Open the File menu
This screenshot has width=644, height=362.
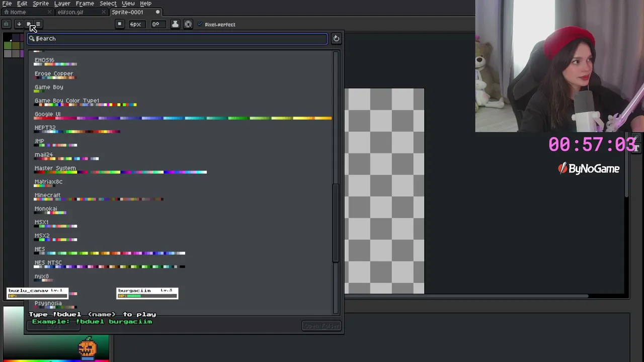point(7,4)
